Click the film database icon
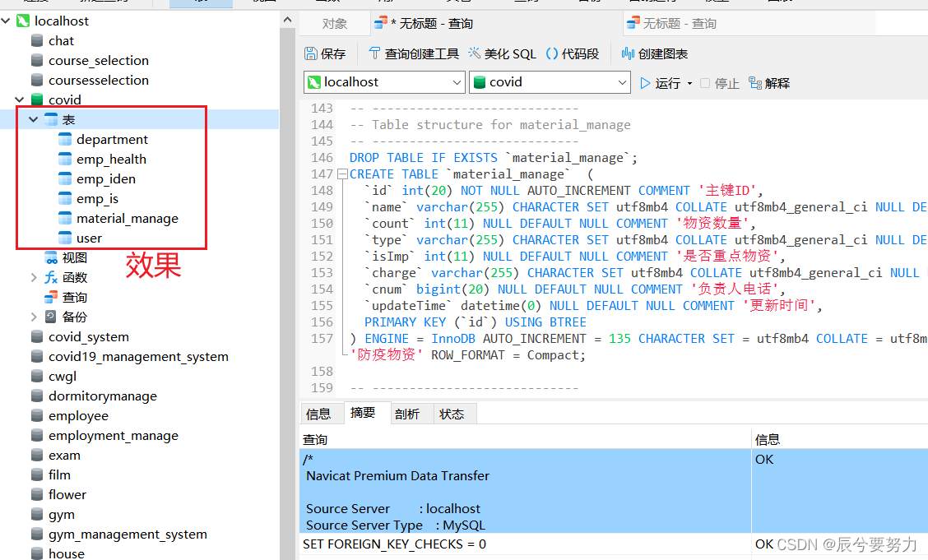Viewport: 928px width, 560px height. tap(37, 474)
